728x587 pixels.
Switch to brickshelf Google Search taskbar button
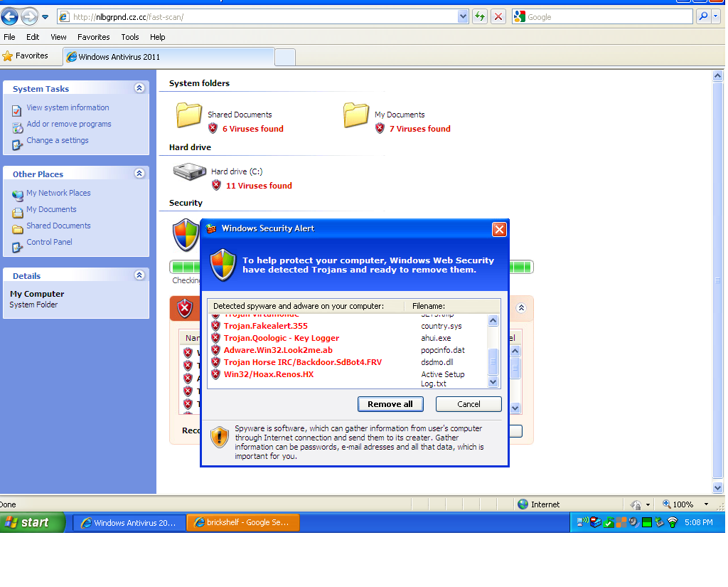pyautogui.click(x=243, y=522)
